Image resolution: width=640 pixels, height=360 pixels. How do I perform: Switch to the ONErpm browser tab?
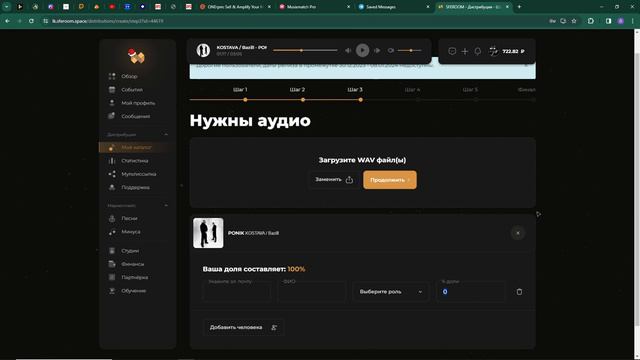pyautogui.click(x=236, y=7)
